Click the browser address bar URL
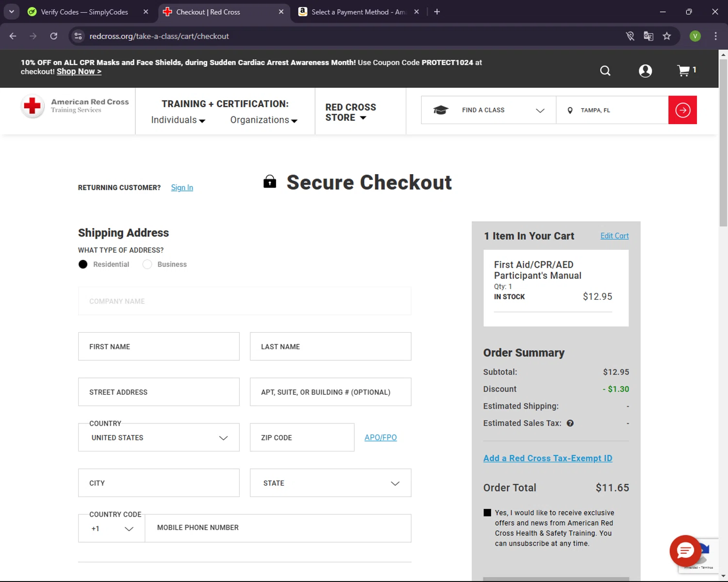Image resolution: width=728 pixels, height=582 pixels. [159, 36]
